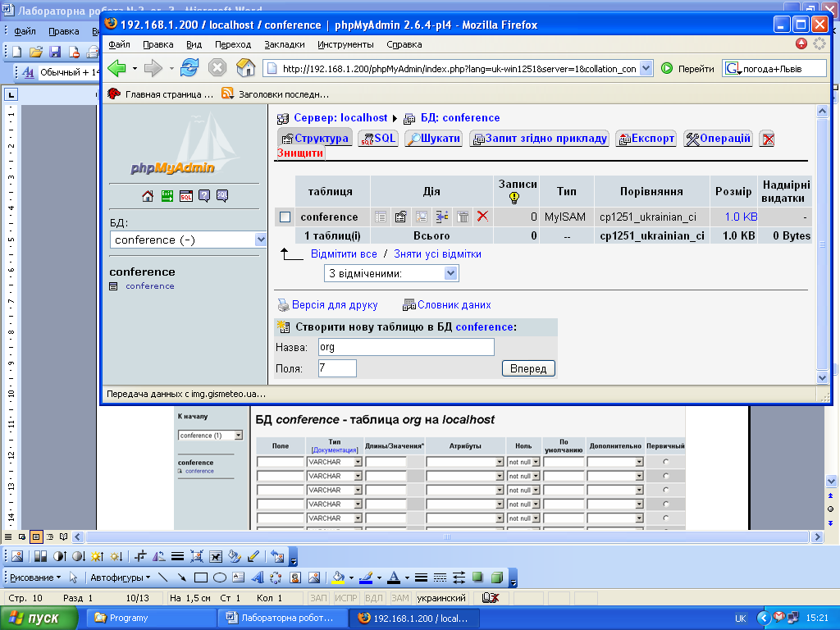Select the Line tool in Drawing toolbar
Image resolution: width=840 pixels, height=630 pixels.
(x=163, y=577)
